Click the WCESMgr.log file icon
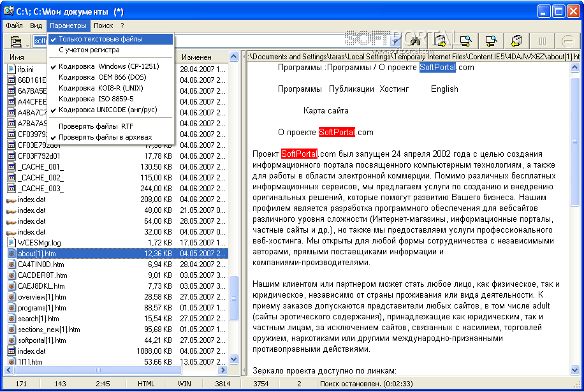Viewport: 584px width, 392px height. [x=11, y=243]
